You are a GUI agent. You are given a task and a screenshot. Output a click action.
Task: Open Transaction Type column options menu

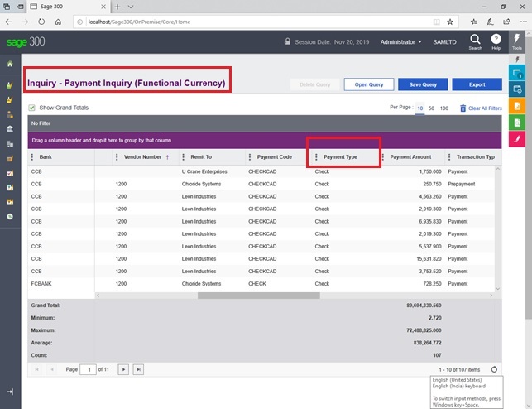[x=449, y=156]
